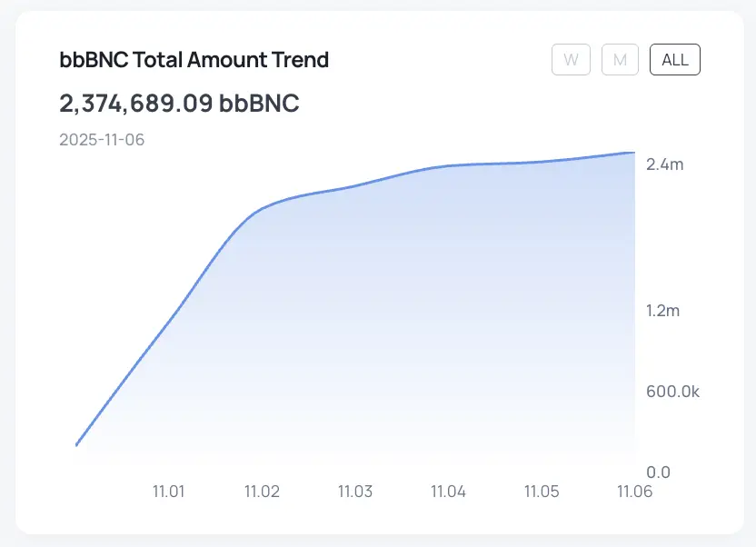Click the 2.4m y-axis label
This screenshot has width=756, height=547.
click(663, 165)
